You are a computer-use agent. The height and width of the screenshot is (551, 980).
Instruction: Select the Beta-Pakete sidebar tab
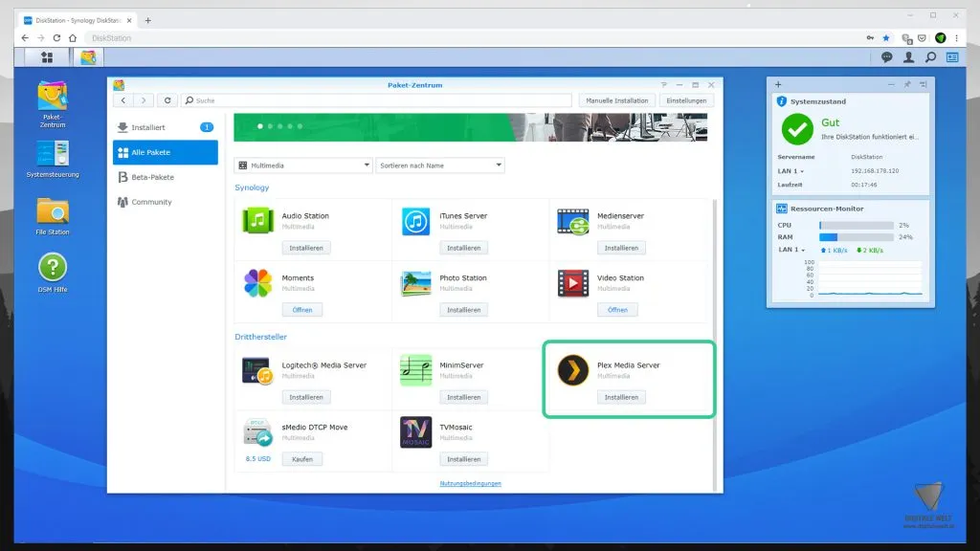coord(165,177)
